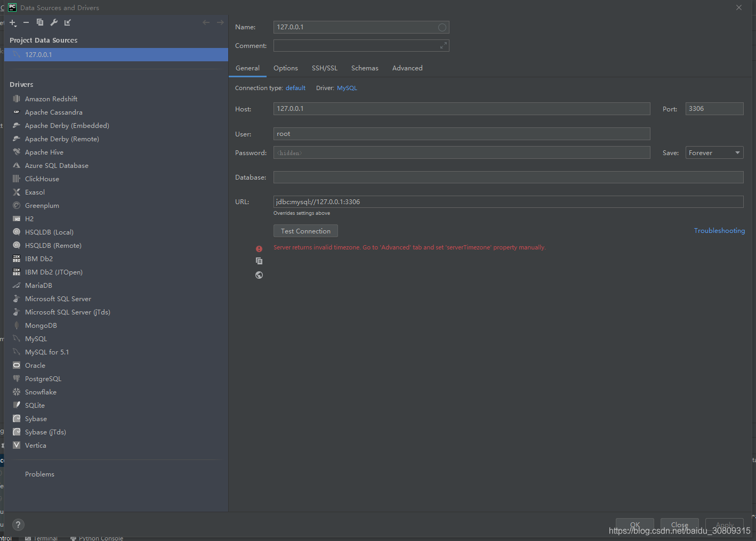The height and width of the screenshot is (541, 756).
Task: Click the color circle in Name field
Action: tap(442, 27)
